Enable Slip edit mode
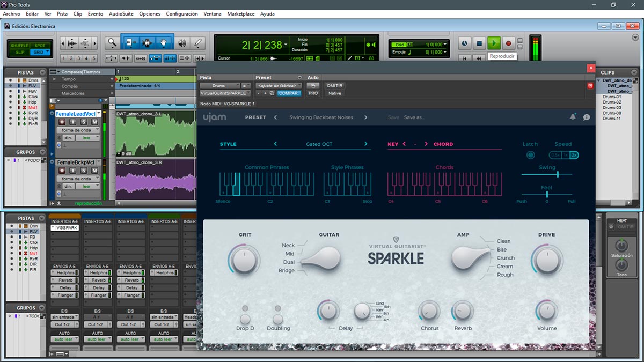The width and height of the screenshot is (644, 362). click(19, 52)
